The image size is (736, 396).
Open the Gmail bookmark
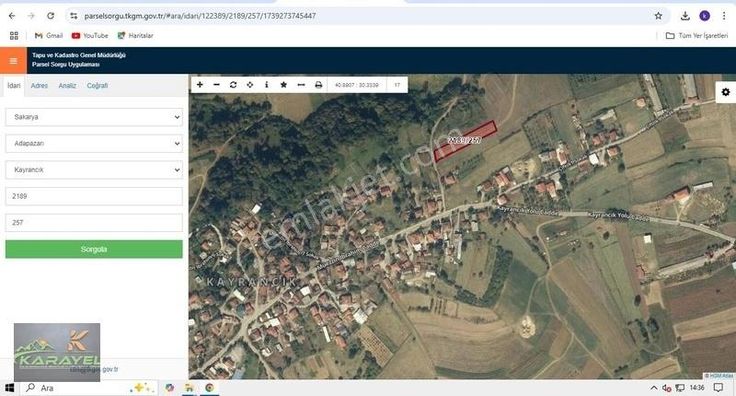click(49, 36)
